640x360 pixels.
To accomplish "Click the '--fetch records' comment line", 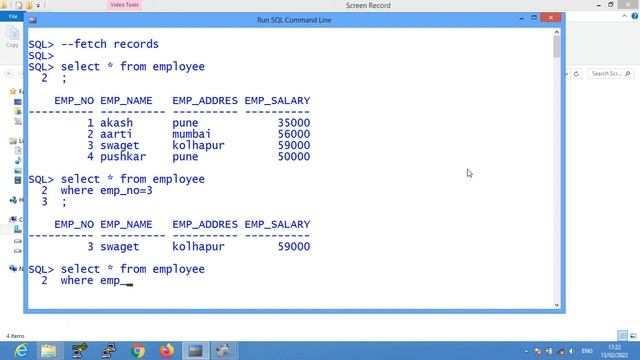I will pos(110,44).
